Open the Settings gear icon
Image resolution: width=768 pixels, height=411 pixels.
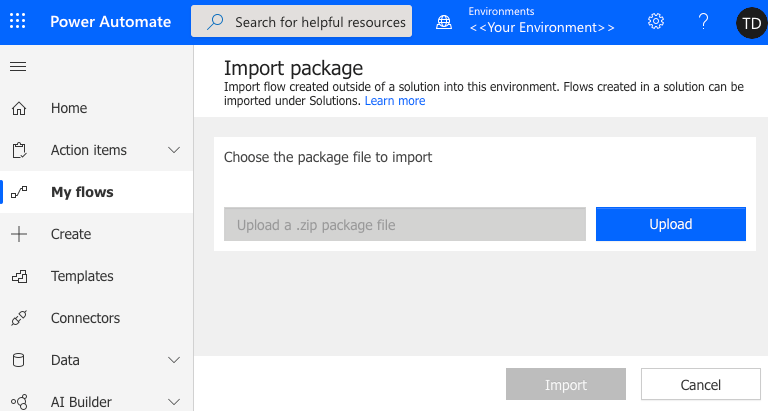656,21
